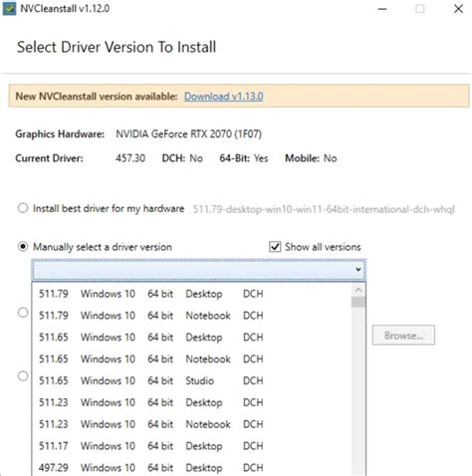
Task: Select the 511.23 Notebook driver entry
Action: (192, 424)
